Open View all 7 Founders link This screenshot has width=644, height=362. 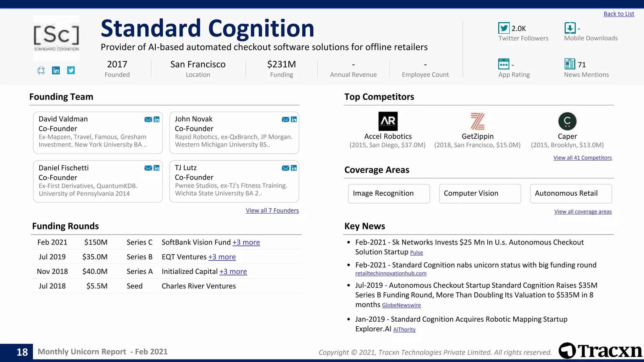tap(272, 211)
